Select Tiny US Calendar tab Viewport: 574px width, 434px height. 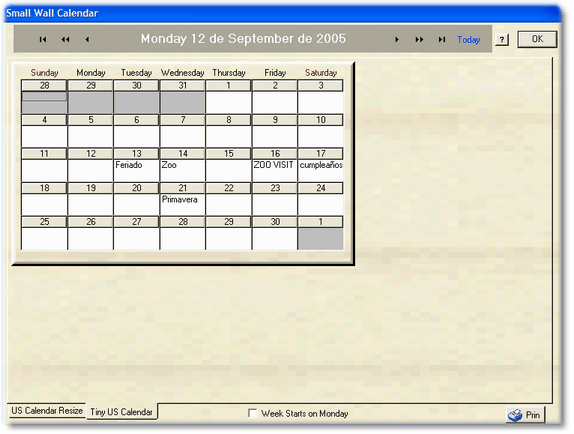coord(122,412)
